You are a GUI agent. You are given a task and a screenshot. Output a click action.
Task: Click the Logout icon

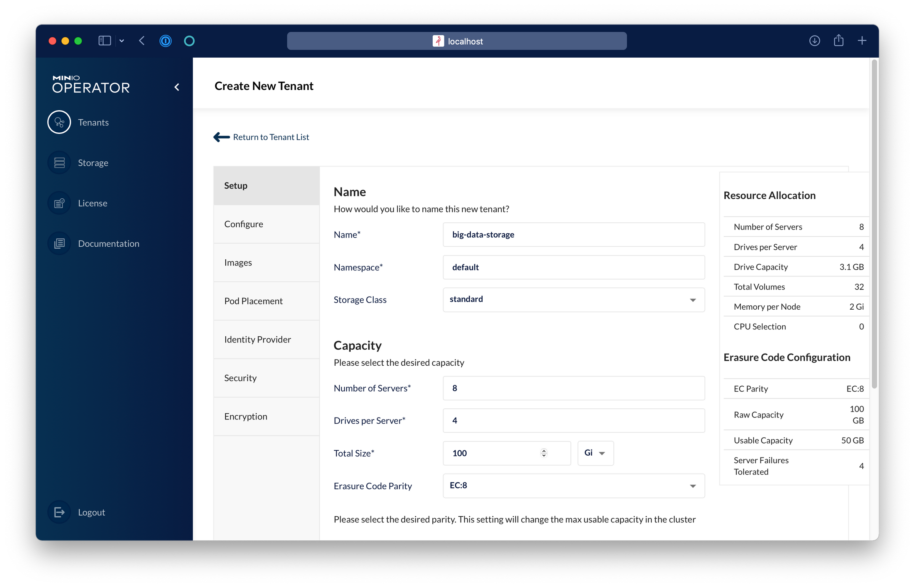[x=59, y=512]
